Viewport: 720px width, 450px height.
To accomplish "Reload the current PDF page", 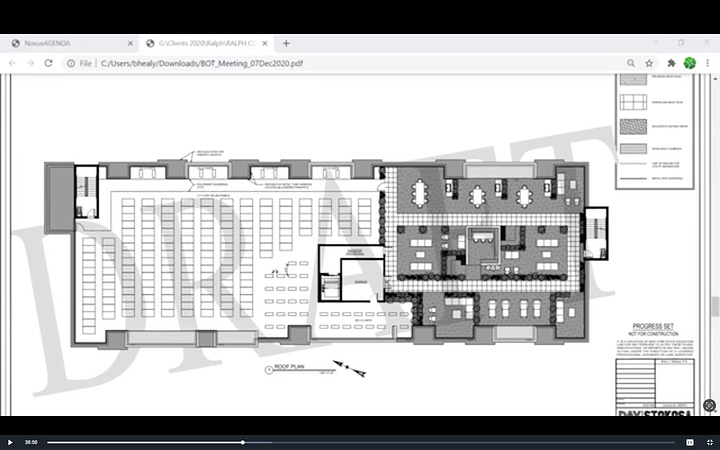I will click(x=49, y=63).
